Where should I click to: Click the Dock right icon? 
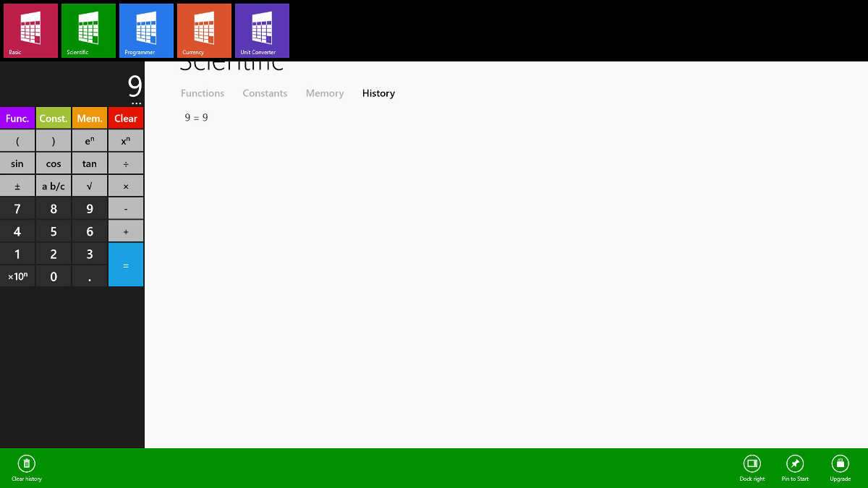pyautogui.click(x=752, y=463)
